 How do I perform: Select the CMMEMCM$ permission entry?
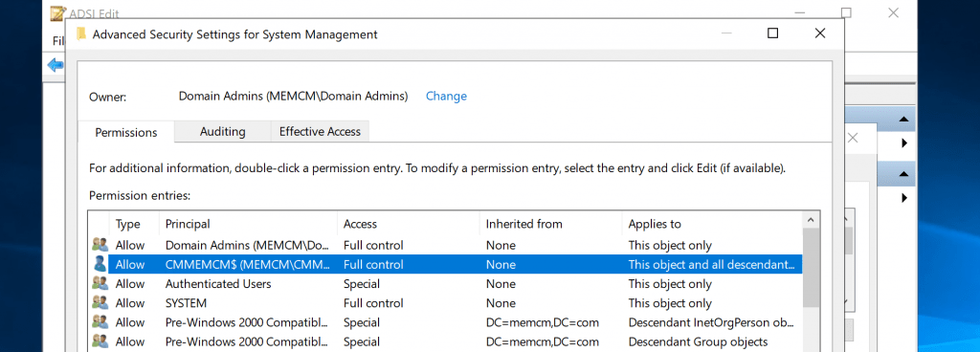point(445,265)
